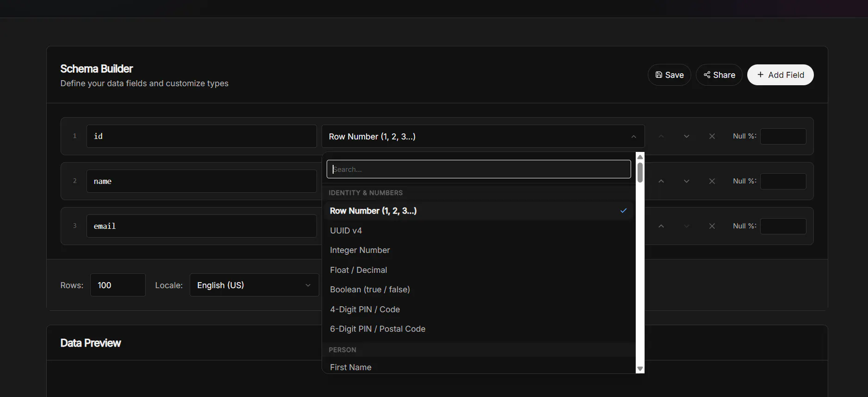
Task: Select Boolean (true / false) option
Action: click(x=478, y=290)
